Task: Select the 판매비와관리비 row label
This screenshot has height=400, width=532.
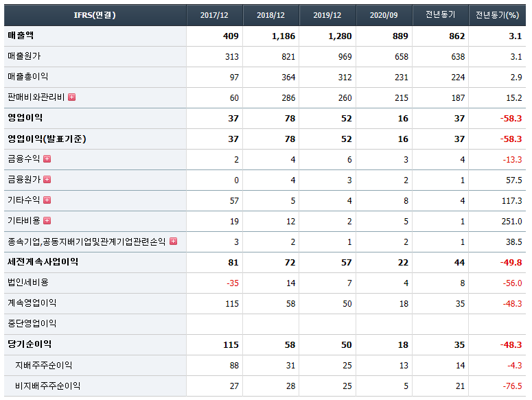Action: click(x=36, y=97)
